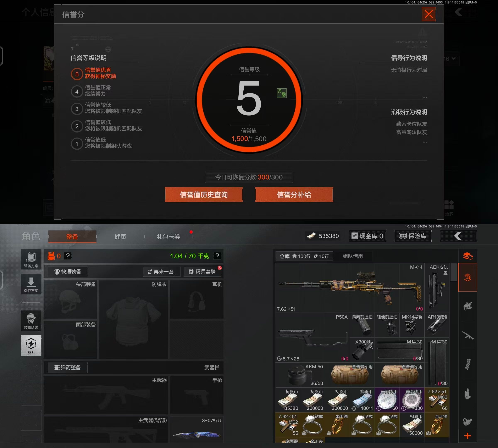Filter warehouse by helmet armor icon
Screen dimensions: 498x448
click(467, 306)
